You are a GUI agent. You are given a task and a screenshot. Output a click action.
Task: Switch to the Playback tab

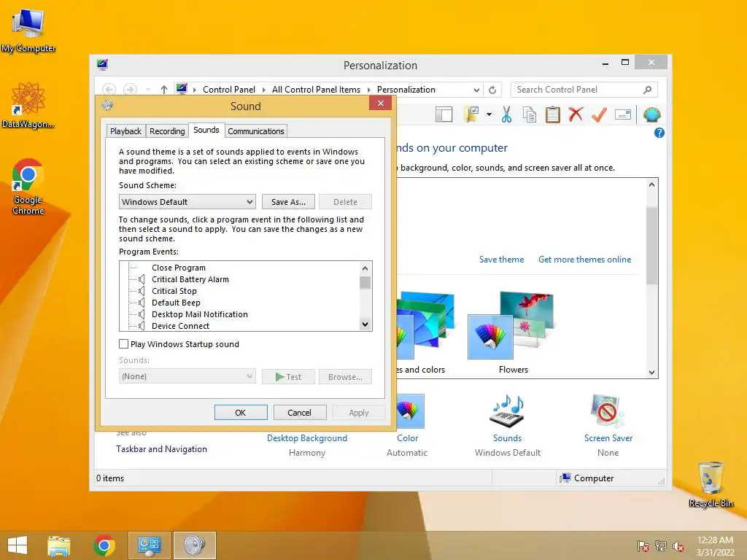[x=125, y=131]
